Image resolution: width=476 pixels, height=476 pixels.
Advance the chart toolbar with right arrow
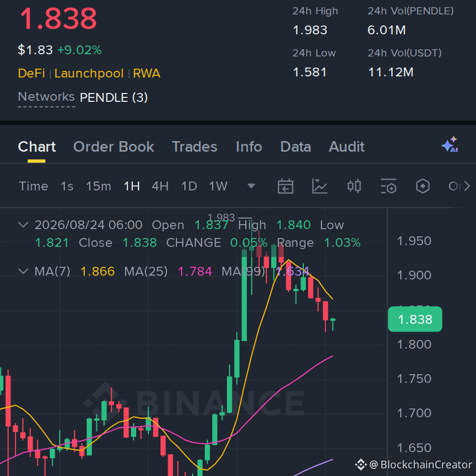[467, 186]
